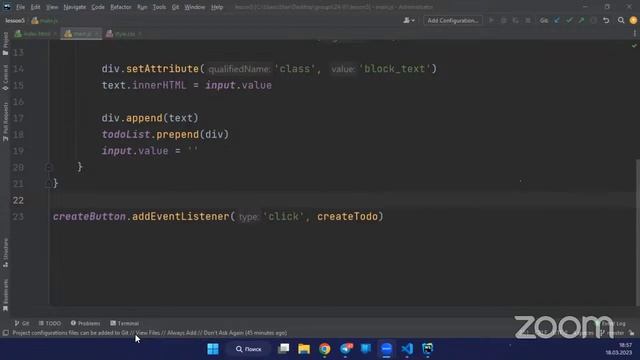The image size is (640, 360).
Task: Click main.js in the navigation breadcrumb
Action: pos(45,20)
